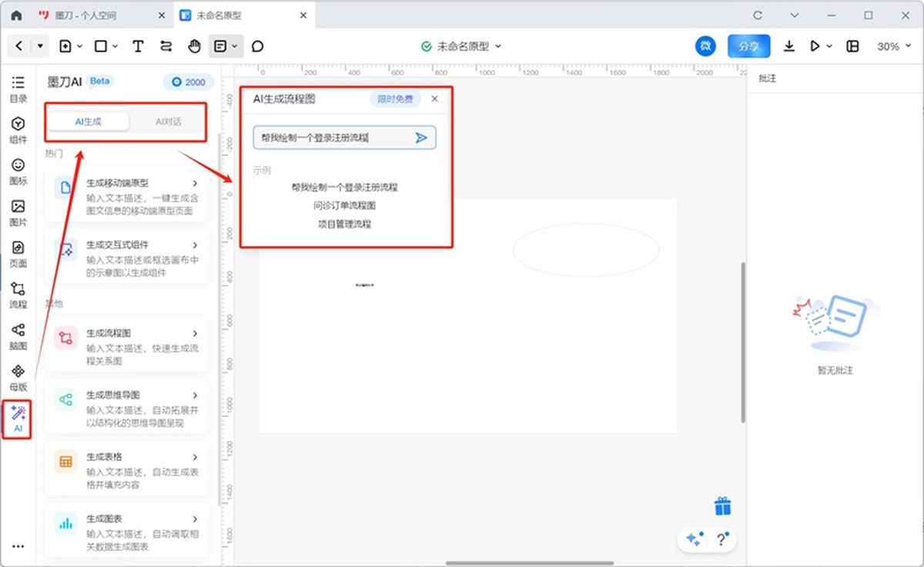Click the canvas vertical scrollbar
Screen dimensions: 924x567
pyautogui.click(x=743, y=342)
